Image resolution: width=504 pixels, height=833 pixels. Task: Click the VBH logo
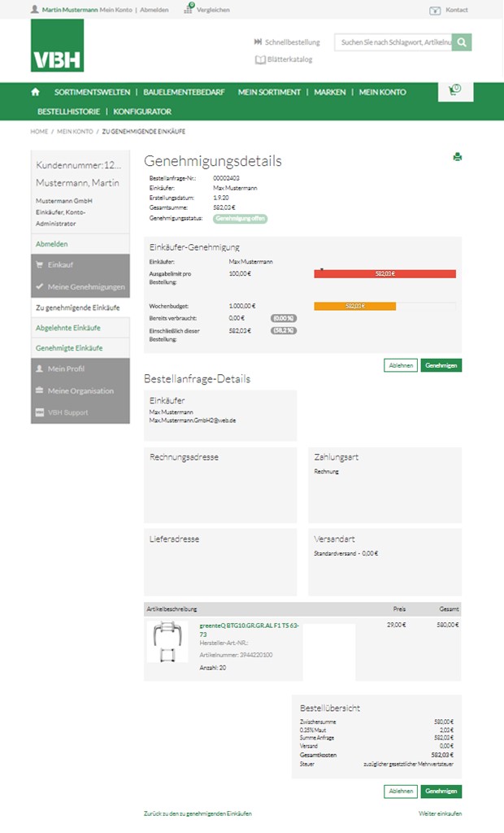tap(58, 46)
